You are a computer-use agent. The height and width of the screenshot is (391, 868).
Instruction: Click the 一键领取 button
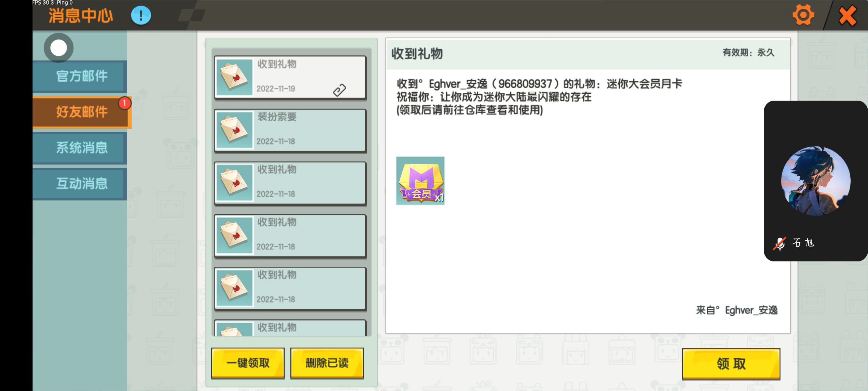point(248,363)
